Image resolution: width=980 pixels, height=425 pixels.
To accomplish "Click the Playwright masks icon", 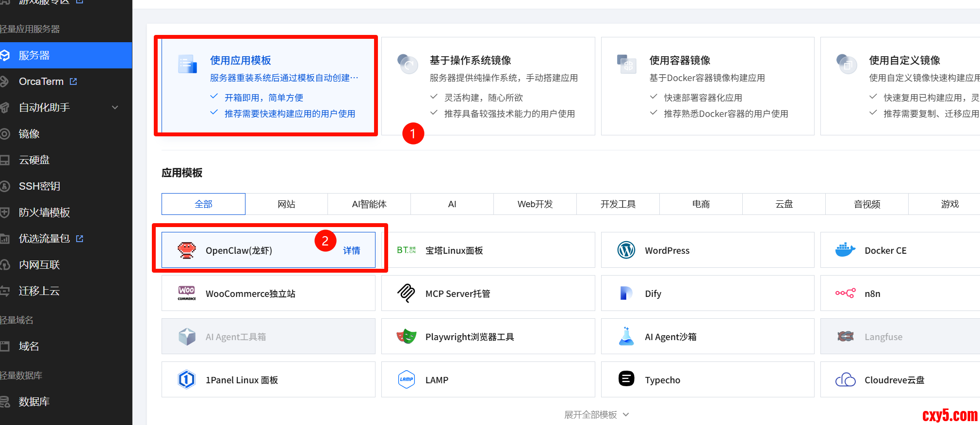I will pos(407,337).
